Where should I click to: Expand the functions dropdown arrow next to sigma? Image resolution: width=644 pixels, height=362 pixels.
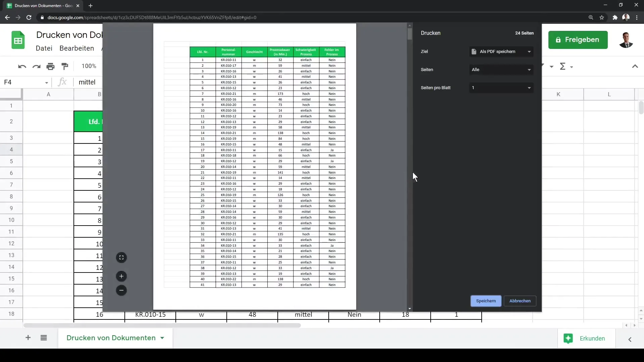pos(572,67)
